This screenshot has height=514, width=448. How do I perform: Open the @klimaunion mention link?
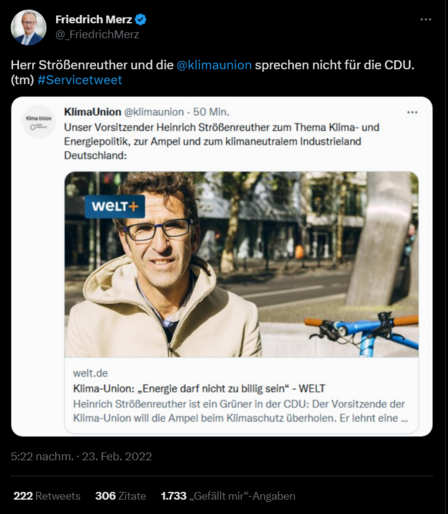coord(214,65)
